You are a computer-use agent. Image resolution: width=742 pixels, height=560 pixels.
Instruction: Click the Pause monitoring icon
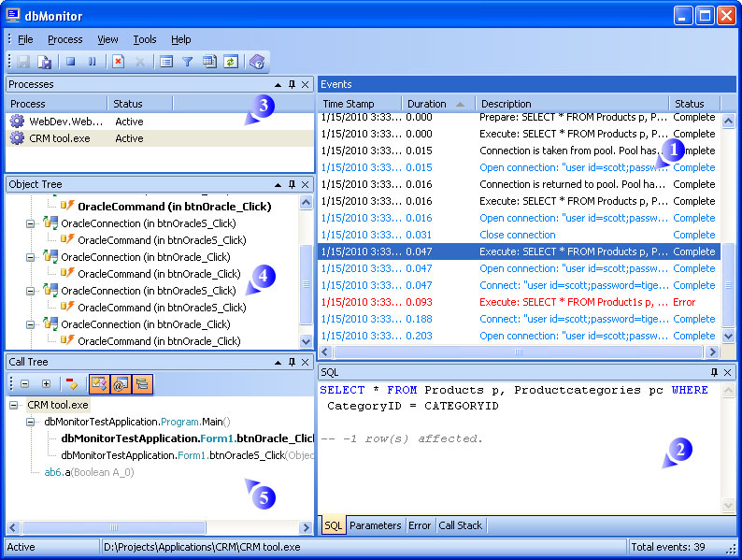pyautogui.click(x=93, y=62)
